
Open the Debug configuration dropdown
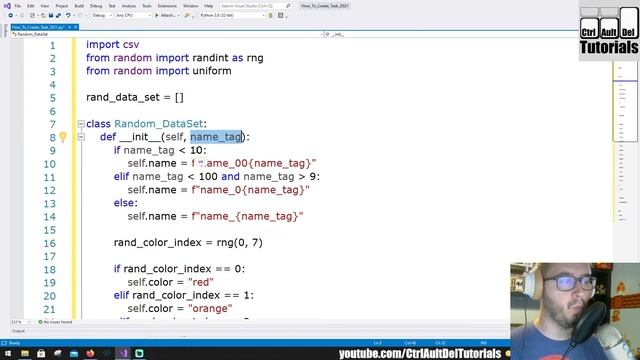102,16
